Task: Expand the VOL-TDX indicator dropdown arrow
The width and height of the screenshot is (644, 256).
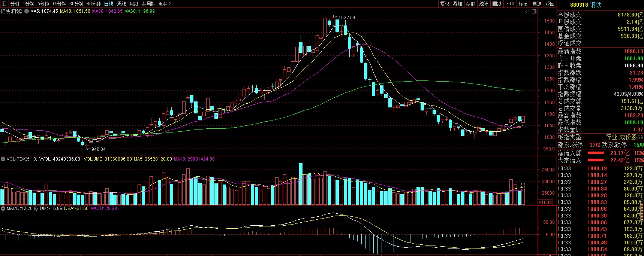Action: pos(3,159)
